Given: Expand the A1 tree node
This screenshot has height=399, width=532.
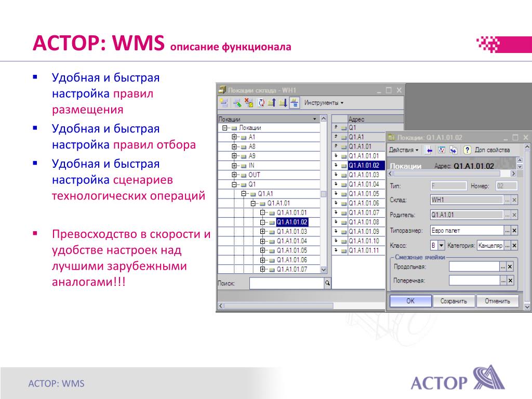Looking at the screenshot, I should pos(234,137).
